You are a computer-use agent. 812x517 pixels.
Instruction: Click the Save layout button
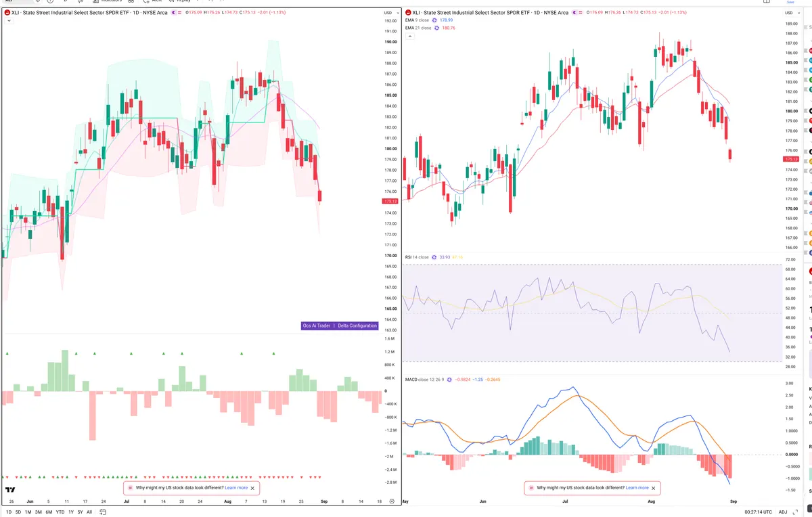coord(790,2)
